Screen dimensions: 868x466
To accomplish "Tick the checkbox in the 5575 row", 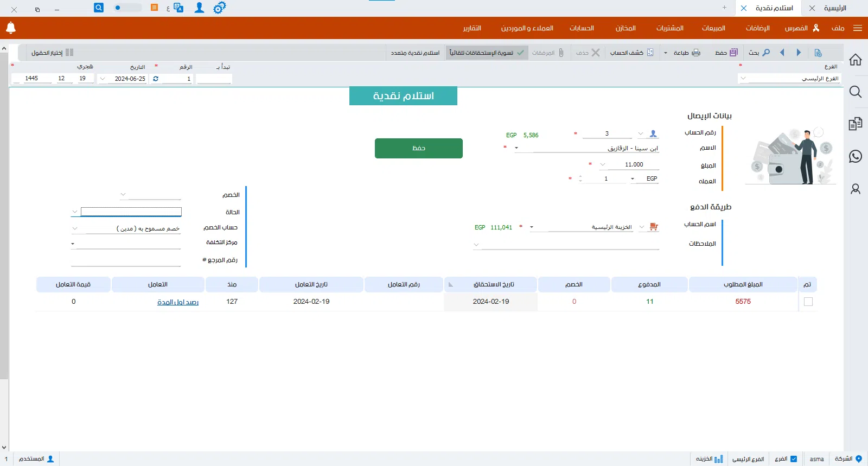I will click(x=808, y=302).
